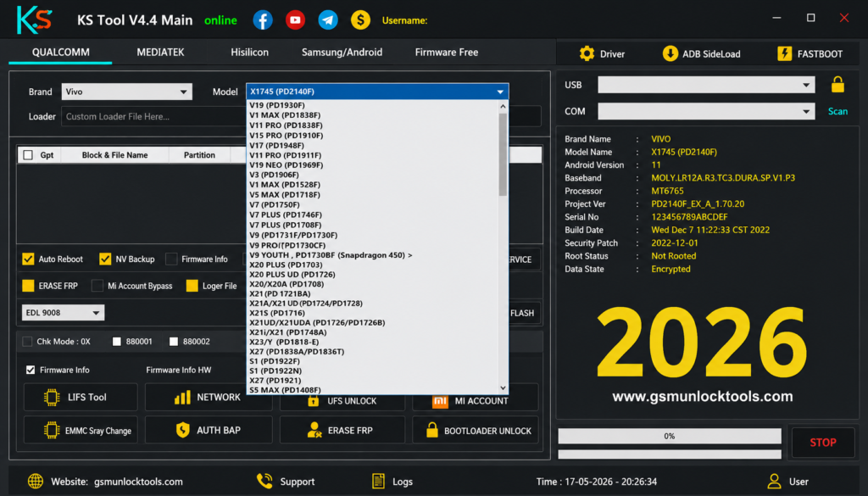The width and height of the screenshot is (868, 496).
Task: Click the Website globe icon
Action: (x=36, y=481)
